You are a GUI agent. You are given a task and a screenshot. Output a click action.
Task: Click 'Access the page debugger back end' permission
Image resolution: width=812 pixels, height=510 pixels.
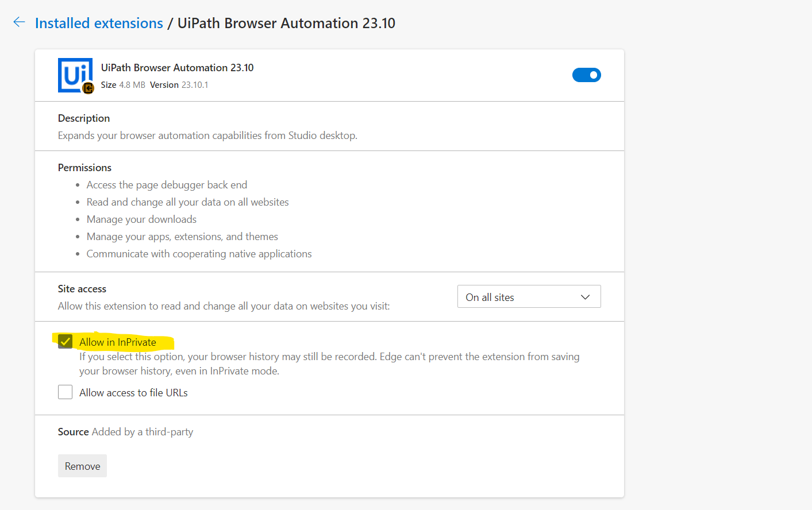click(x=167, y=185)
